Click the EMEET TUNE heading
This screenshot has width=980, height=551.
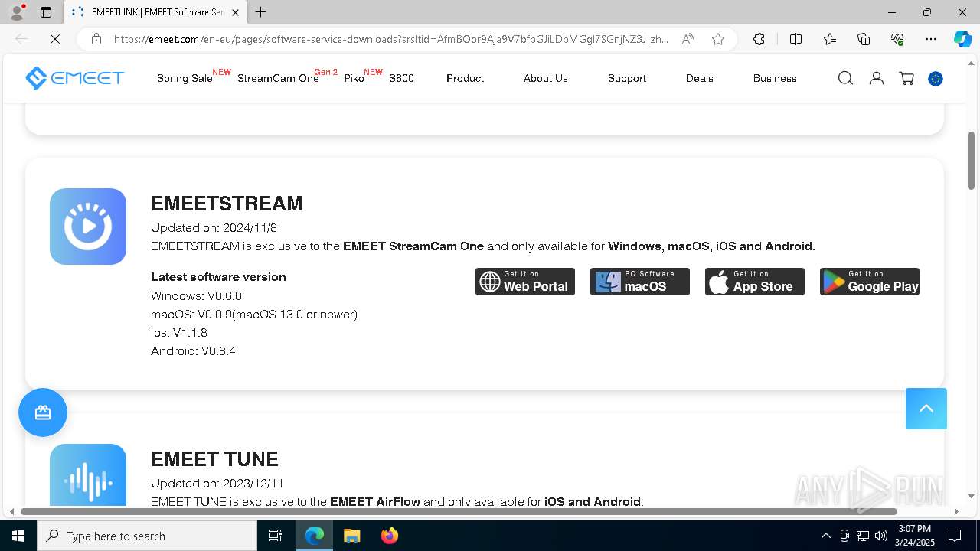(214, 459)
